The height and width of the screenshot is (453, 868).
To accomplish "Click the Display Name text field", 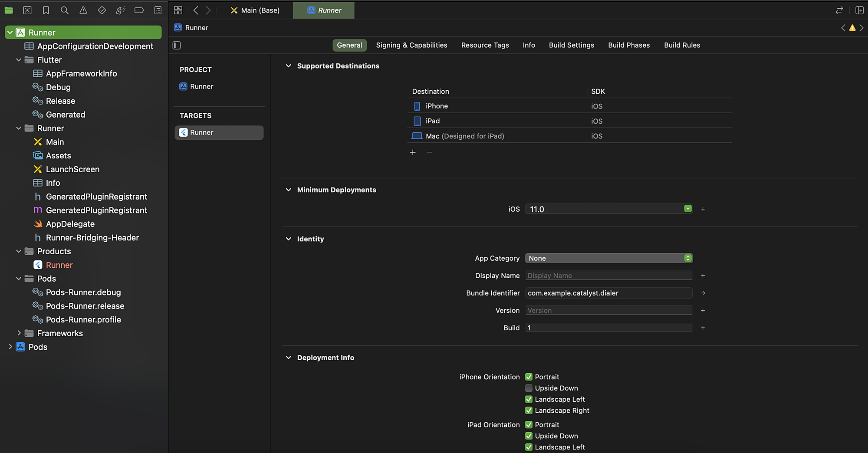I will pos(608,276).
